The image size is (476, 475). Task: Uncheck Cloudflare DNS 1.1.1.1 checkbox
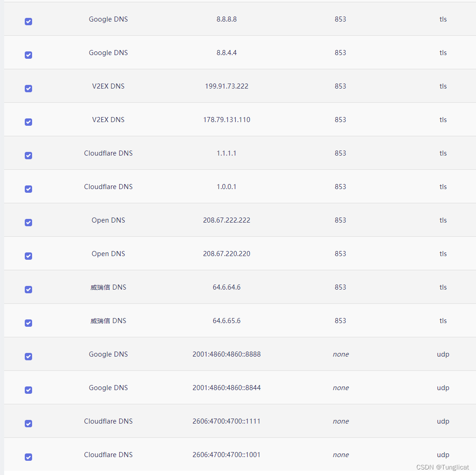[x=28, y=156]
